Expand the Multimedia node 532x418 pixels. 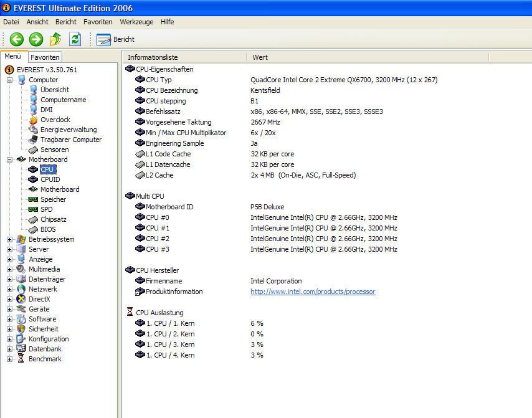click(9, 269)
